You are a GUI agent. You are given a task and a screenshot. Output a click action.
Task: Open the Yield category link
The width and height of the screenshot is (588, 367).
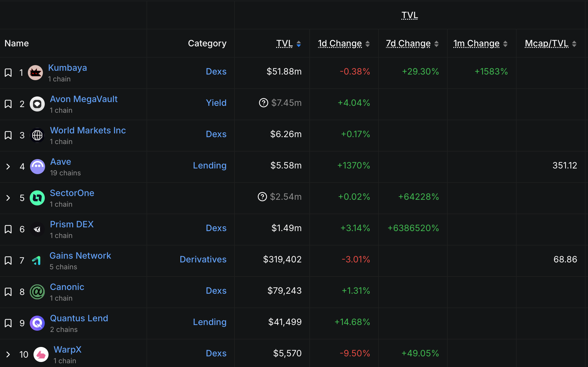point(216,103)
